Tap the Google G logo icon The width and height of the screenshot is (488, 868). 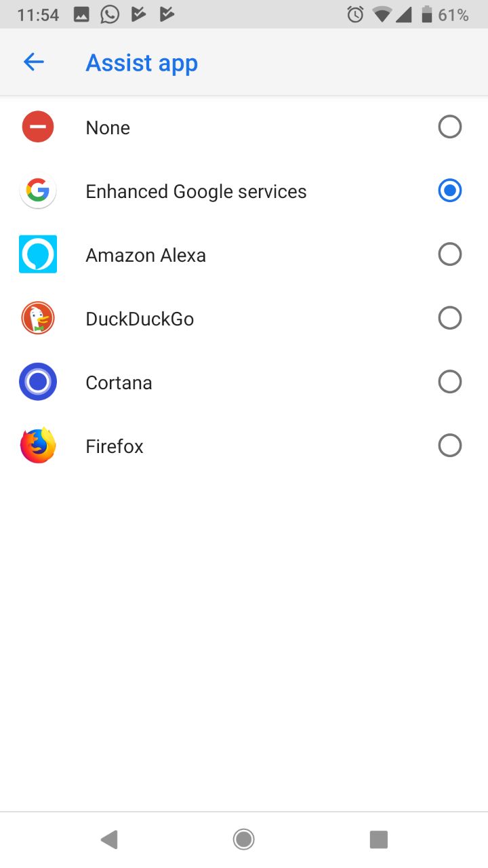point(38,191)
